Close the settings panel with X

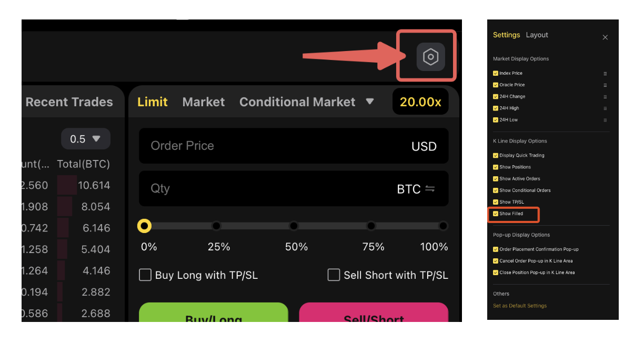[x=605, y=37]
